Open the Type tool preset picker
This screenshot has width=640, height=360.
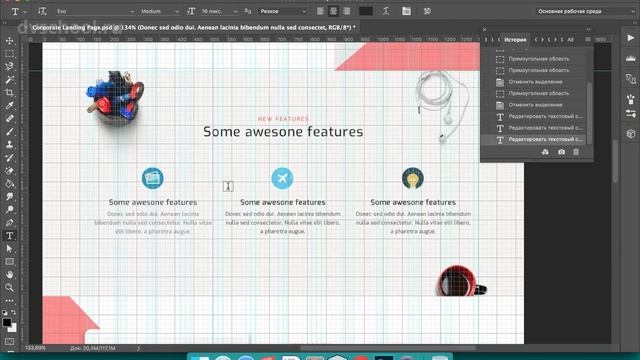click(18, 11)
